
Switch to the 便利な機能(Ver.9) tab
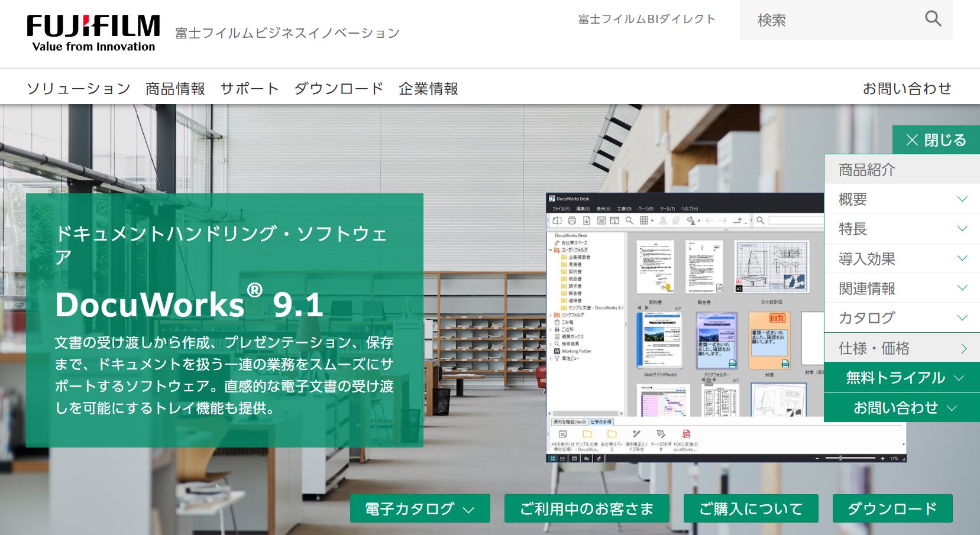570,422
